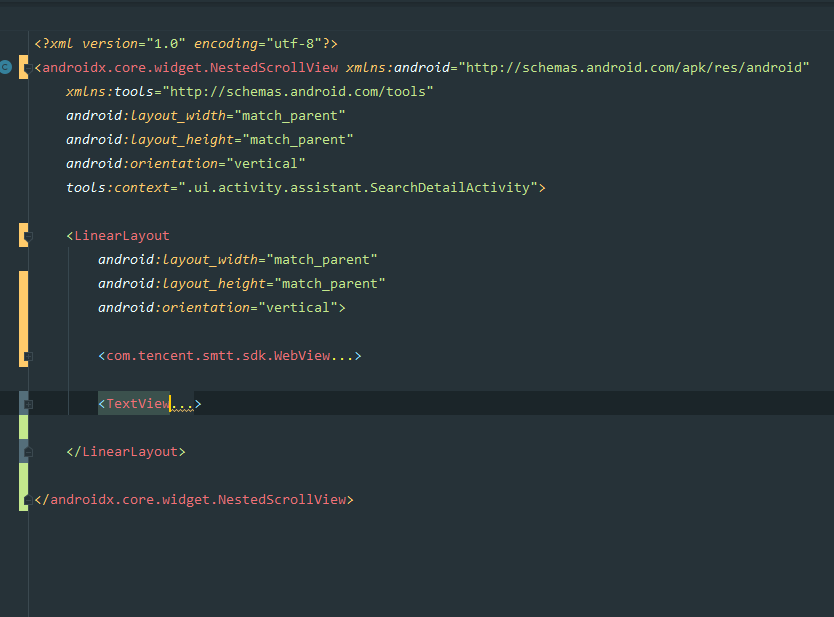Click the </LinearLayout> closing tag
Viewport: 834px width, 617px height.
coord(126,452)
